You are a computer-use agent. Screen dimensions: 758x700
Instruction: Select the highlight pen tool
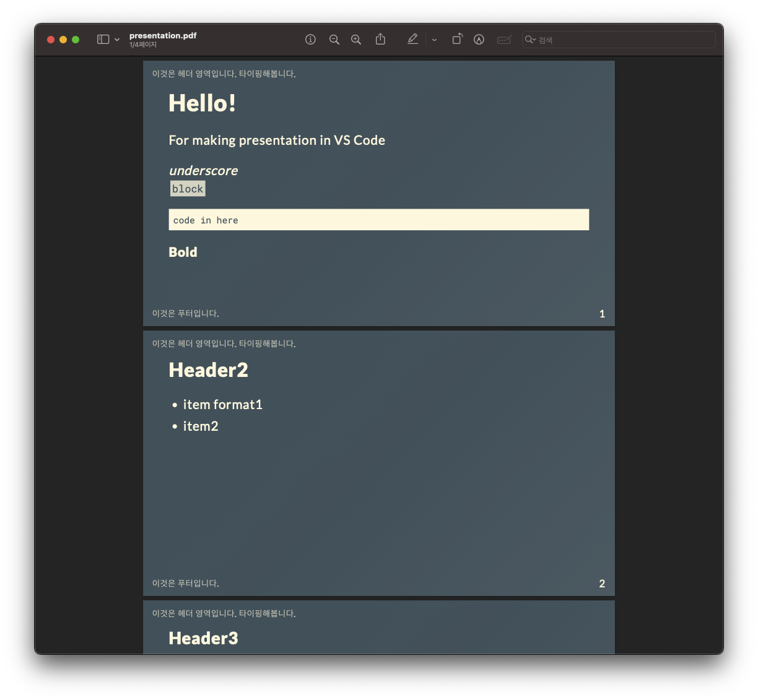(x=412, y=39)
